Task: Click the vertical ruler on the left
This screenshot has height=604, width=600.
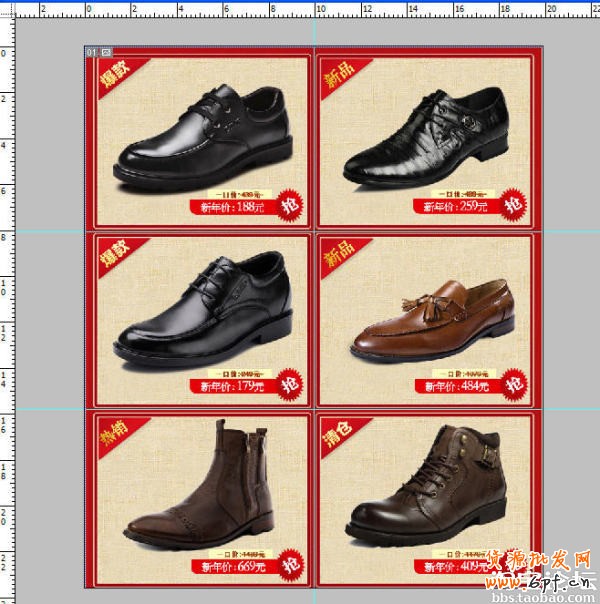Action: pyautogui.click(x=6, y=300)
